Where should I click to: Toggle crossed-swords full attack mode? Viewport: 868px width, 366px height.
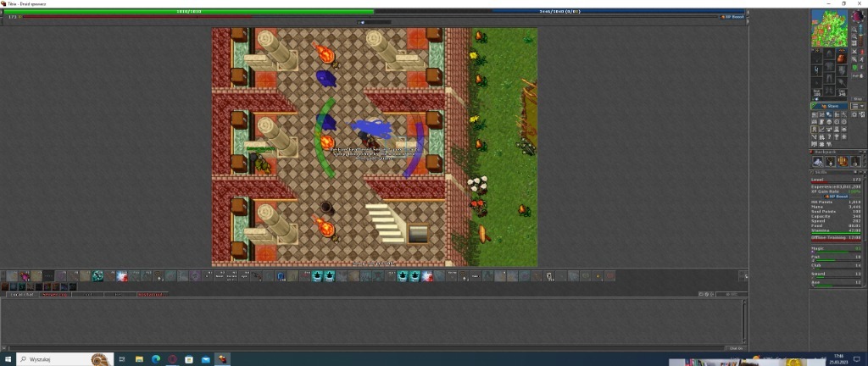tap(854, 52)
